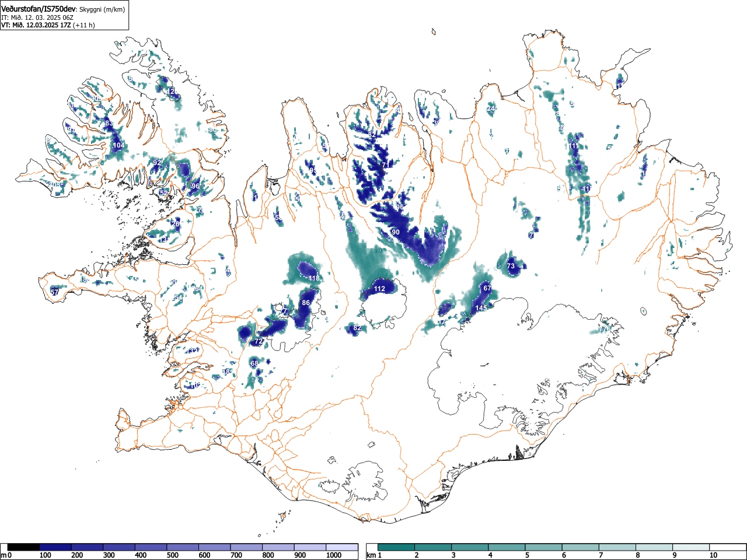747x560 pixels.
Task: Click the '72' visibility value on map
Action: [x=259, y=341]
